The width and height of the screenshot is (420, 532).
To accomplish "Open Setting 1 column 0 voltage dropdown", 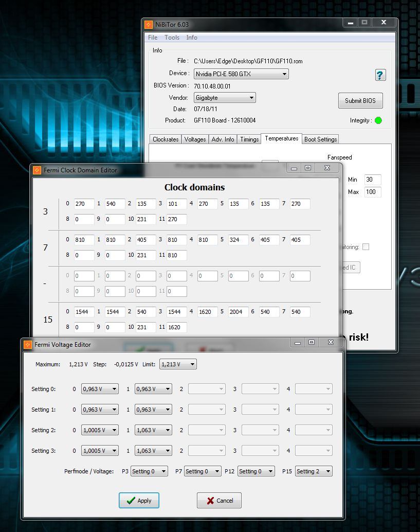I will coord(100,410).
